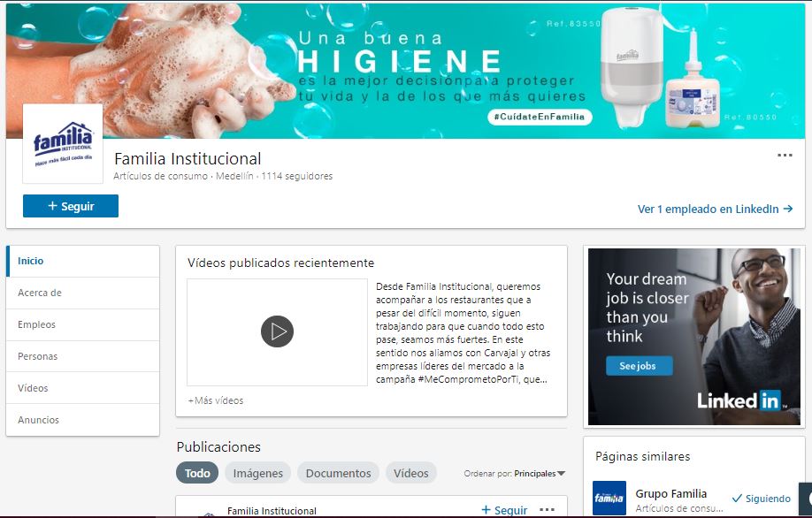Click the Grupo Familia logo in similar pages
This screenshot has width=812, height=518.
point(609,498)
